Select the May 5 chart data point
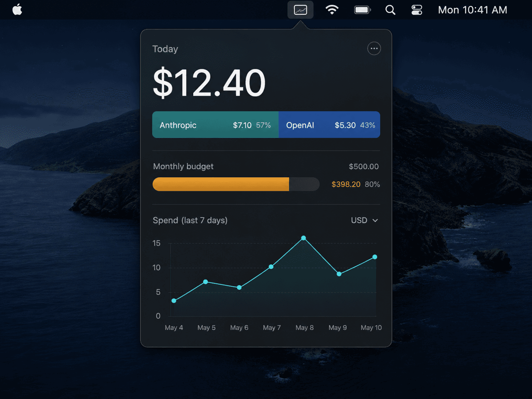 coord(205,282)
